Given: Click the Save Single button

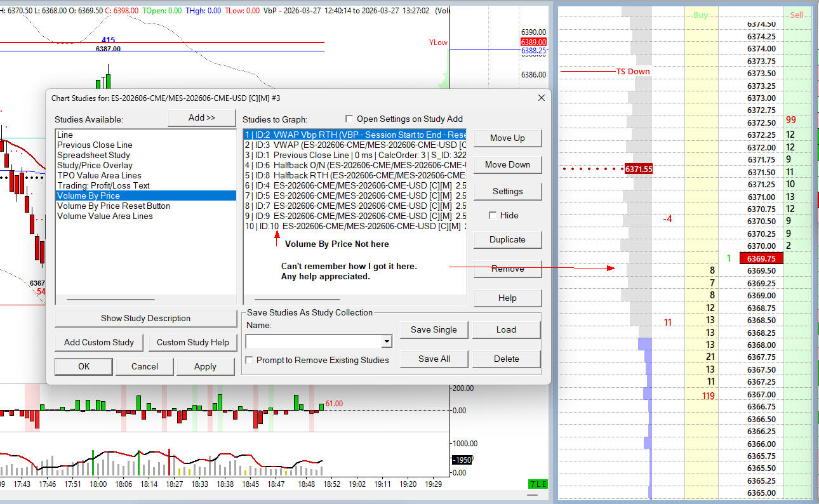Looking at the screenshot, I should 434,329.
